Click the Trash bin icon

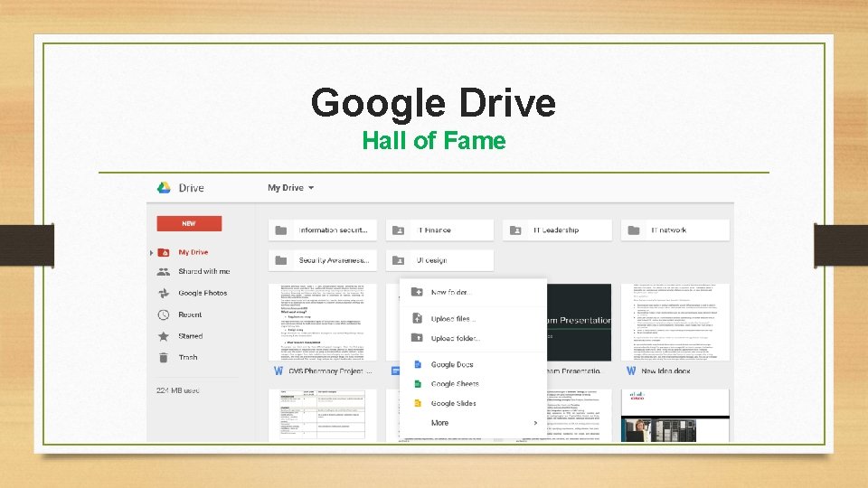[164, 358]
